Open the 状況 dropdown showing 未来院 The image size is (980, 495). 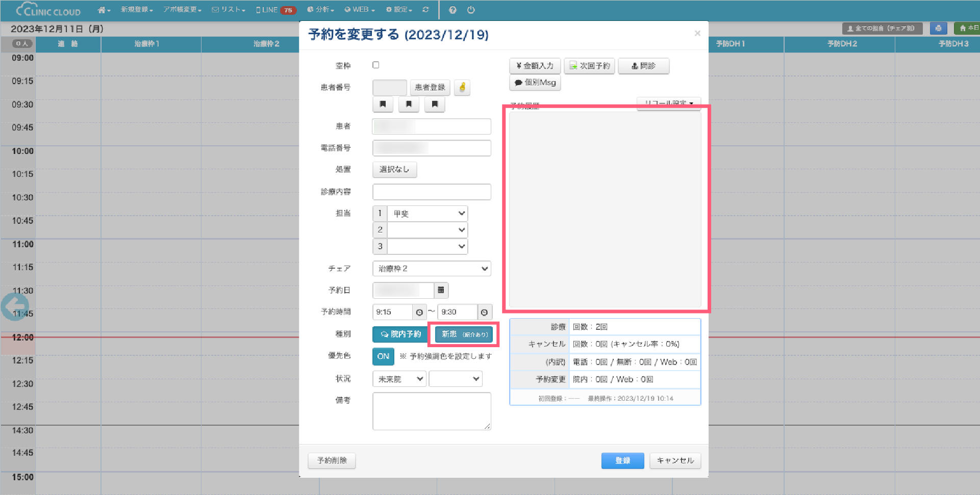pos(399,379)
